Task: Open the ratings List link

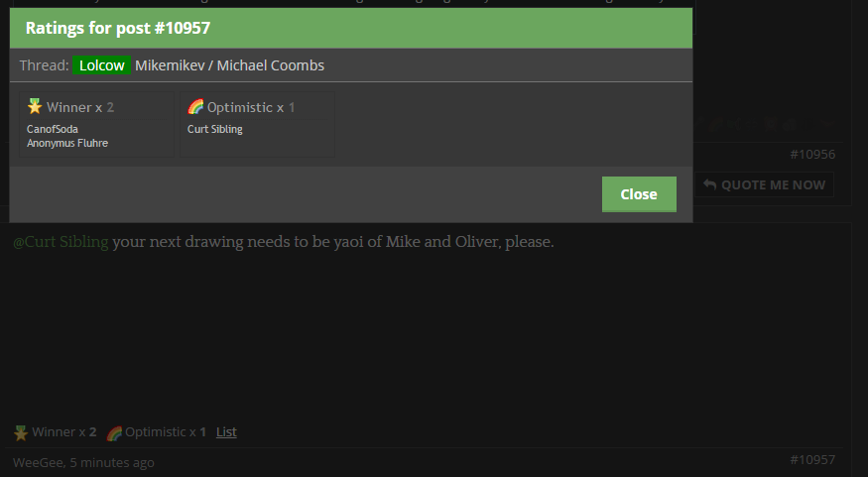Action: click(226, 432)
